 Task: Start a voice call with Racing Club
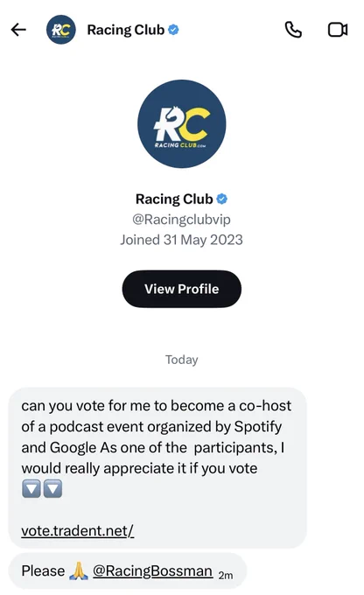click(x=293, y=30)
